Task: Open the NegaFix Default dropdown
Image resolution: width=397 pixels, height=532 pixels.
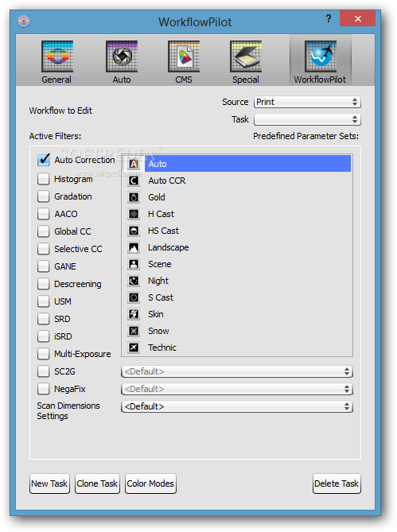Action: click(237, 389)
